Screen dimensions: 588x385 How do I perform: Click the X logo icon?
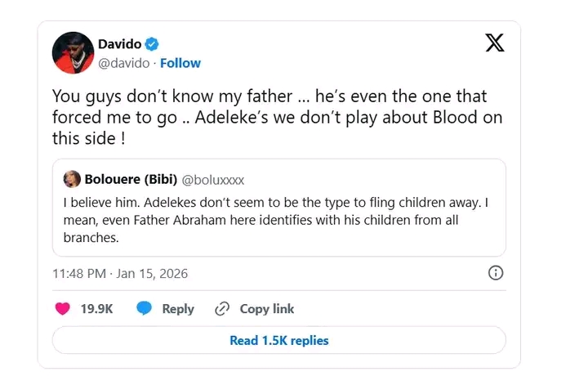495,43
